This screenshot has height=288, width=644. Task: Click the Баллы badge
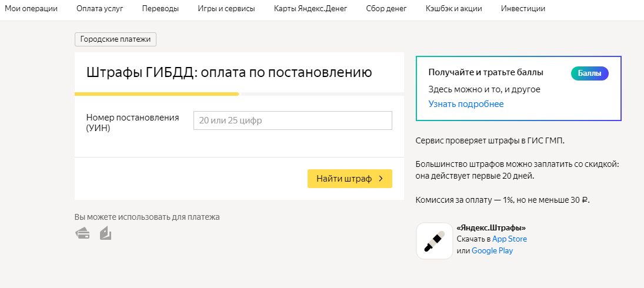pos(589,73)
